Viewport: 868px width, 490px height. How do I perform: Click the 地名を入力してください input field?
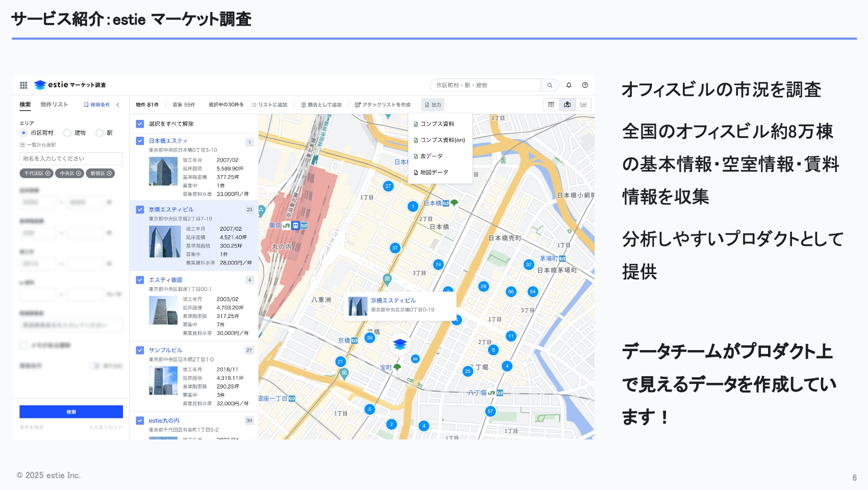(71, 159)
